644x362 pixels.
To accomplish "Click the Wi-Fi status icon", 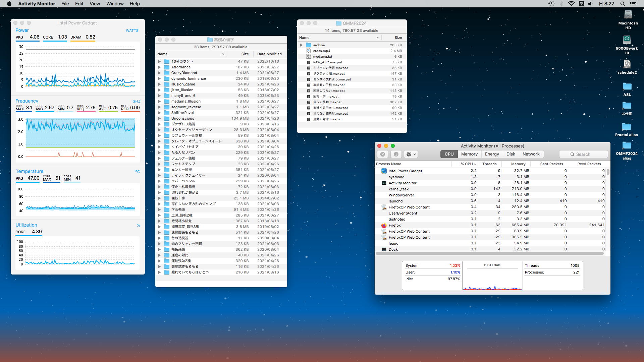I will (x=571, y=4).
